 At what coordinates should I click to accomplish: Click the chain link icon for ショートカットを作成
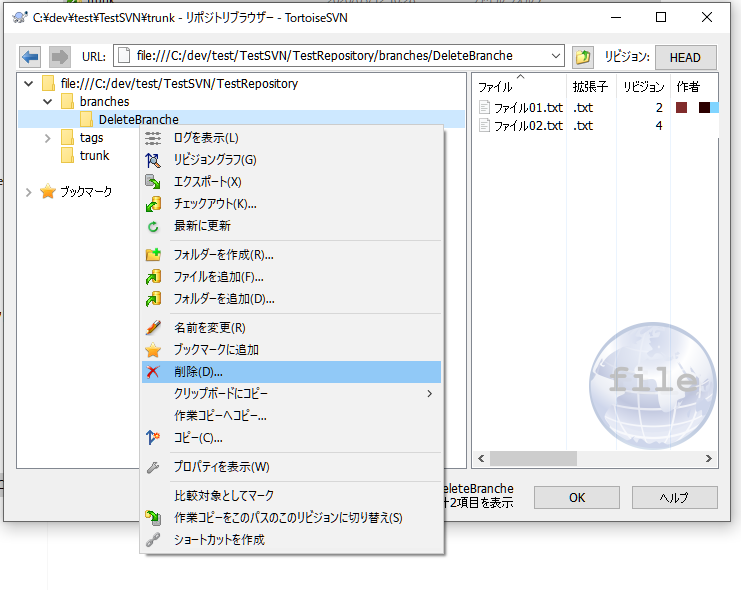[153, 540]
